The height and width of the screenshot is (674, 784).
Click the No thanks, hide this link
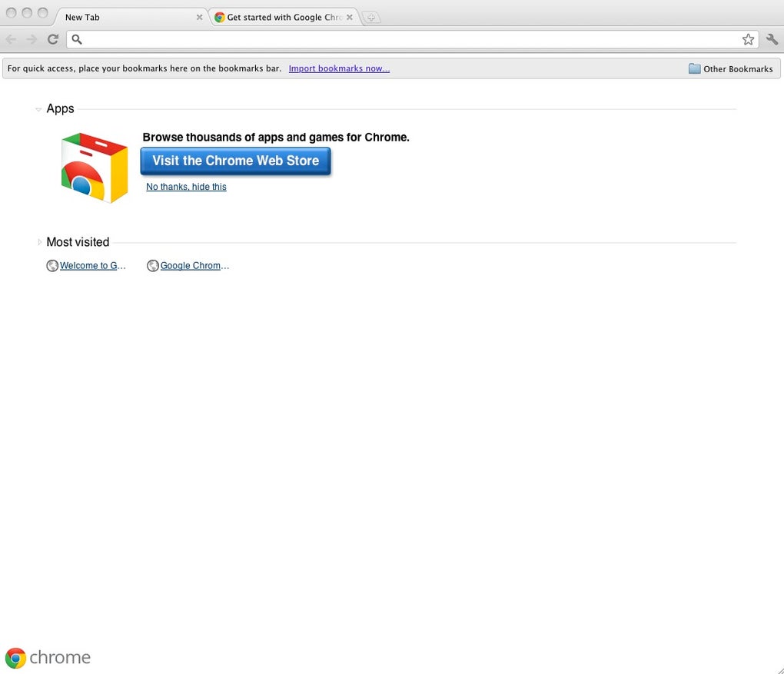tap(186, 187)
